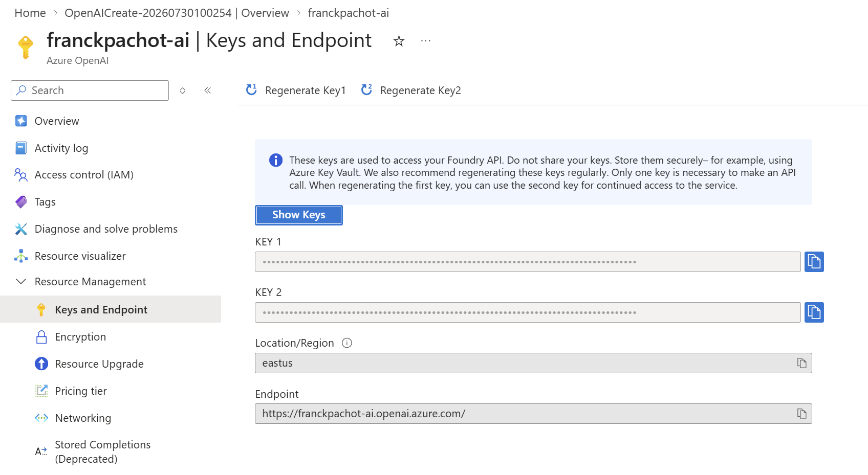Click the 'KEY 2' label
Viewport: 868px width, 475px height.
pyautogui.click(x=268, y=292)
